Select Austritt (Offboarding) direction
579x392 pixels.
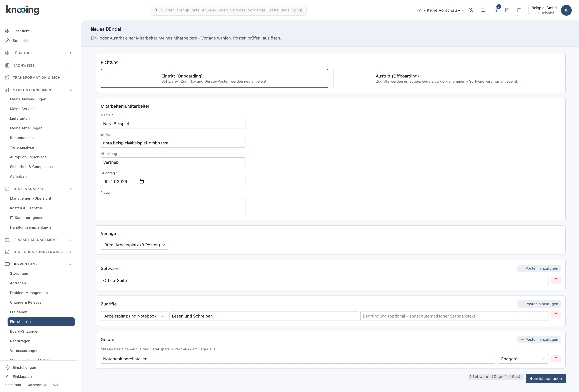click(447, 78)
